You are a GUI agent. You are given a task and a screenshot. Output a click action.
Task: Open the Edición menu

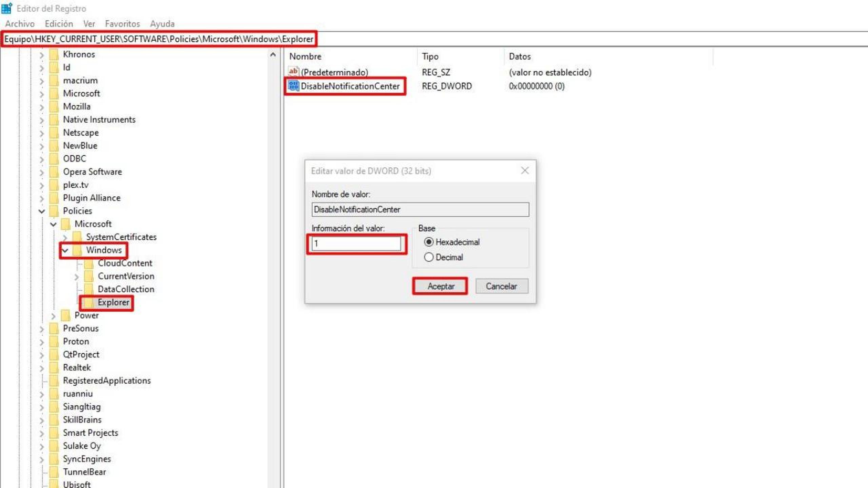(59, 23)
